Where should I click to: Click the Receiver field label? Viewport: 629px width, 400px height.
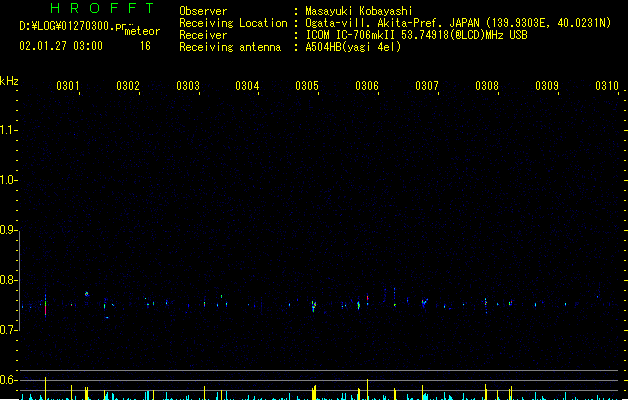point(203,35)
